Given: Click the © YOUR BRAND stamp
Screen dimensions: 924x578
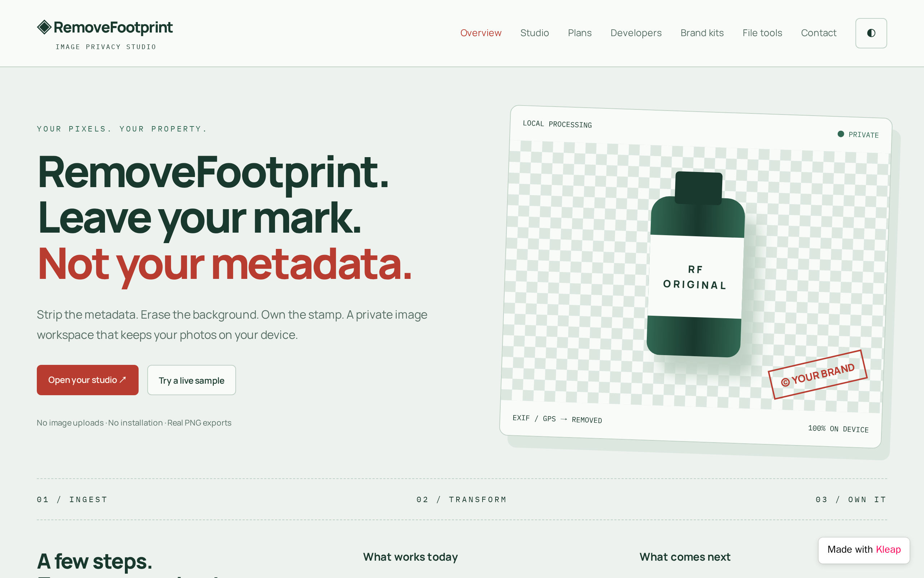Looking at the screenshot, I should tap(818, 375).
